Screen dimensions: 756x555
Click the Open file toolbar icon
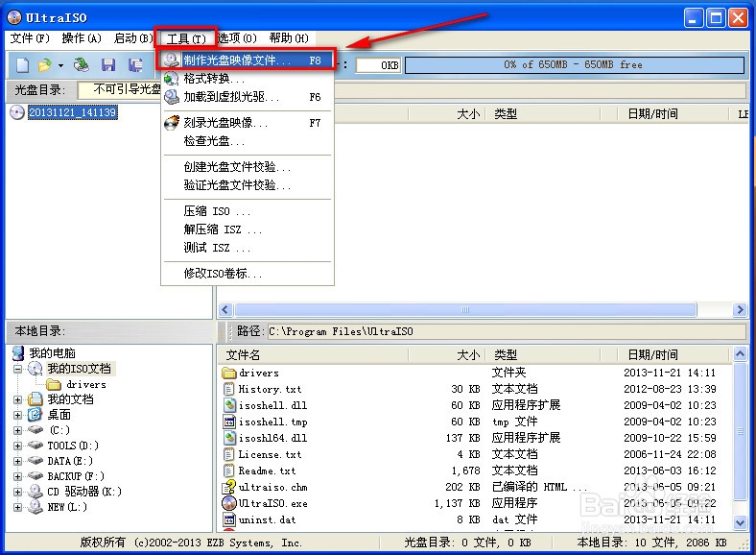(x=45, y=64)
